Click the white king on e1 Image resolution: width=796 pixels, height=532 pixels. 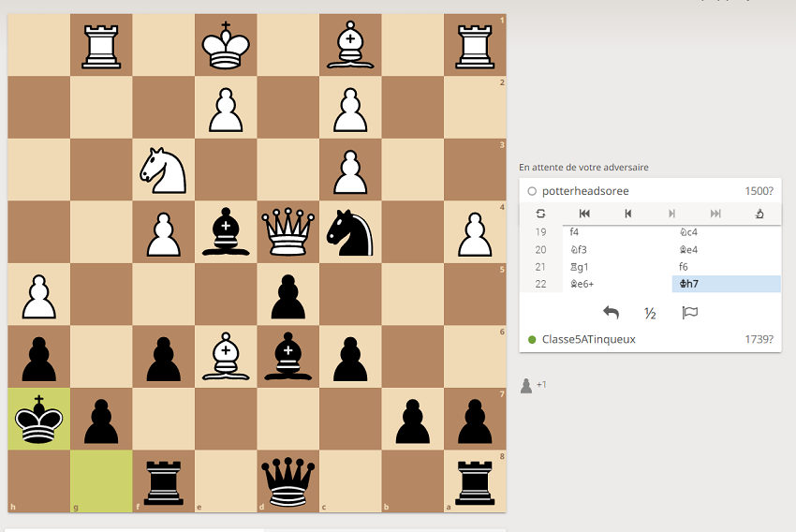coord(226,45)
